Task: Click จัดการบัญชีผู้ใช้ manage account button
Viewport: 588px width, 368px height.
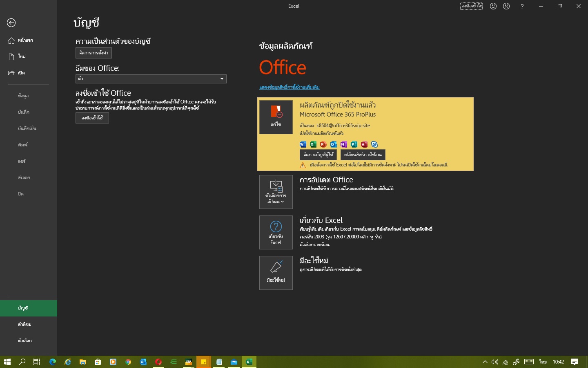Action: 318,155
